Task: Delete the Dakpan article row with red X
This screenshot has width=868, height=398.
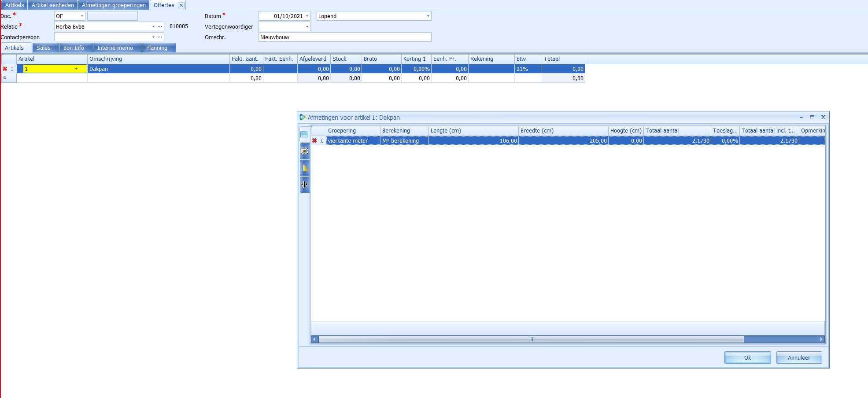Action: 5,69
